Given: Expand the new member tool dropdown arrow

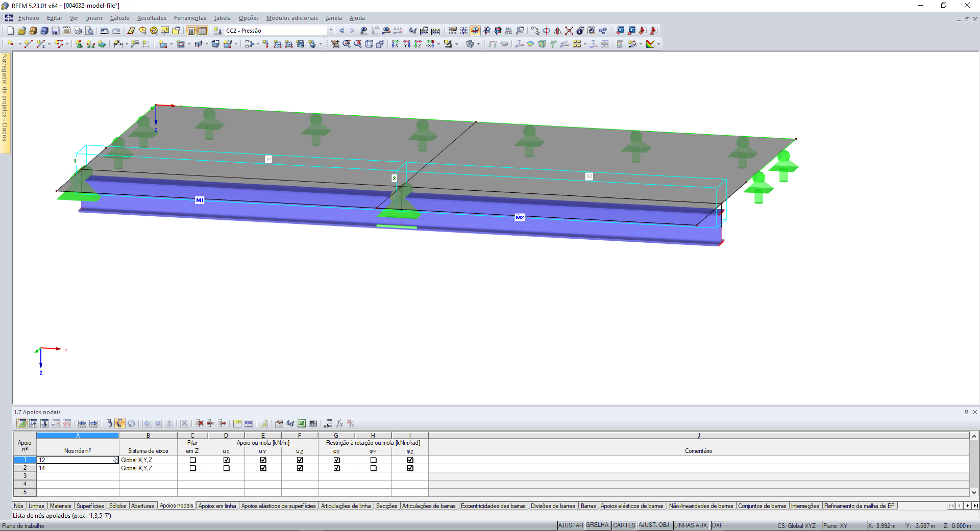Looking at the screenshot, I should 50,44.
